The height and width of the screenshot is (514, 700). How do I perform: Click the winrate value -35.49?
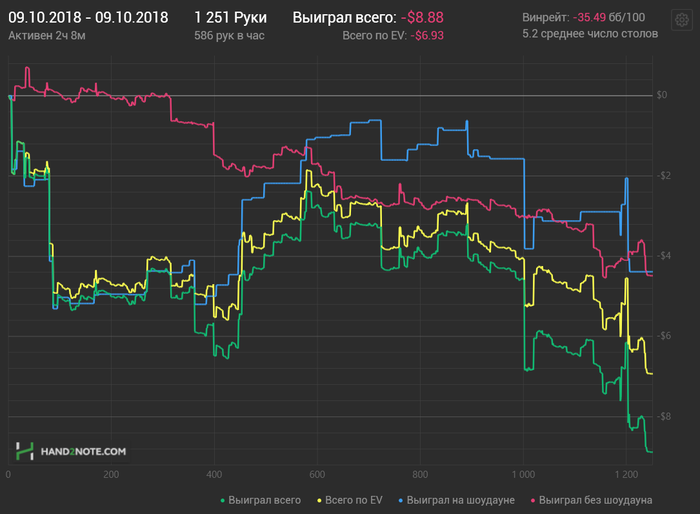pos(589,17)
